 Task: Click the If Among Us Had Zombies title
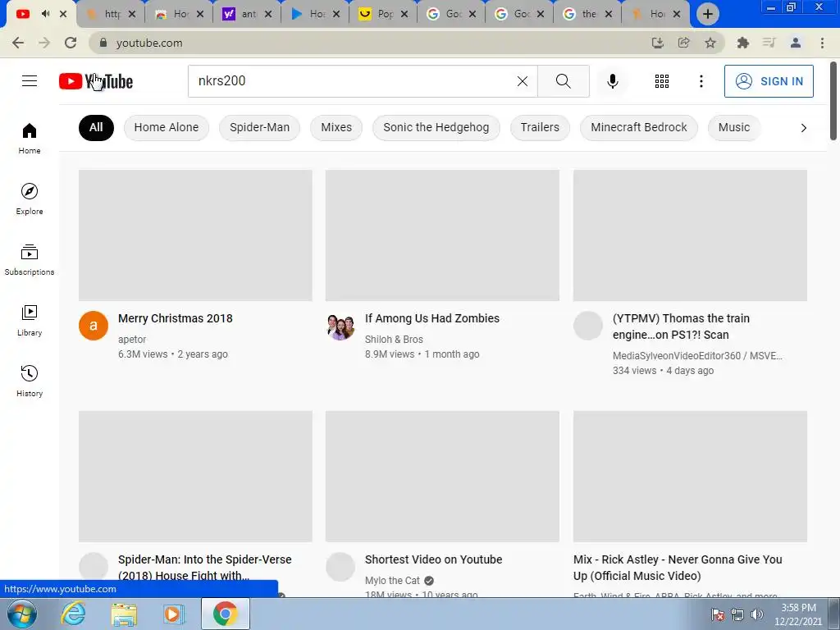(431, 318)
